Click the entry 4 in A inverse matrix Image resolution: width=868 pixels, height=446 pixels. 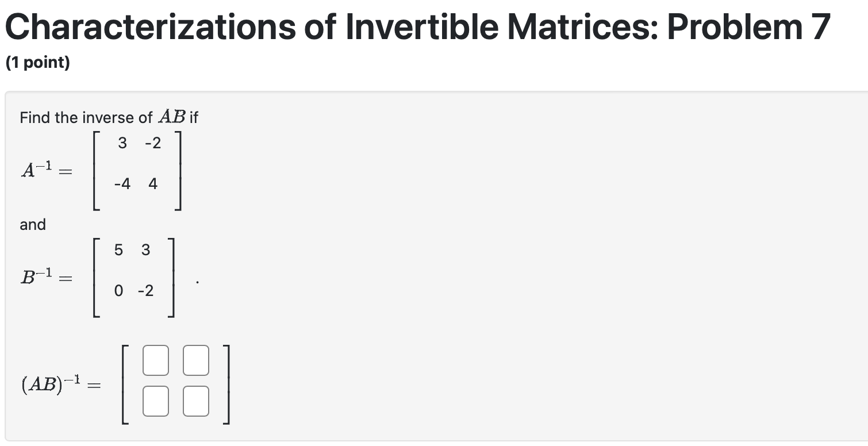[x=152, y=184]
